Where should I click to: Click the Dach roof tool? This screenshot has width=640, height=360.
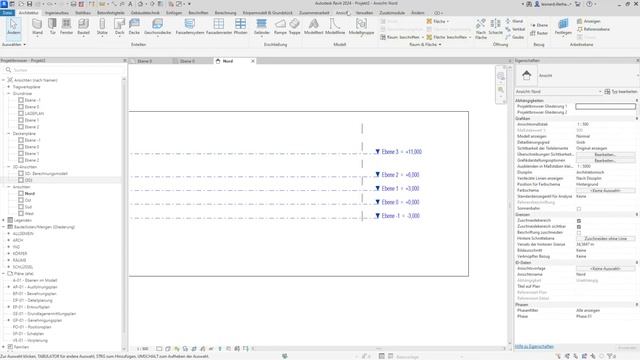(x=119, y=27)
